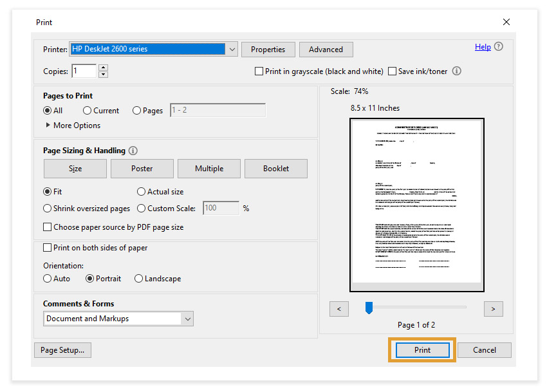Image resolution: width=547 pixels, height=392 pixels.
Task: Enable Print on both sides of paper
Action: pos(47,247)
